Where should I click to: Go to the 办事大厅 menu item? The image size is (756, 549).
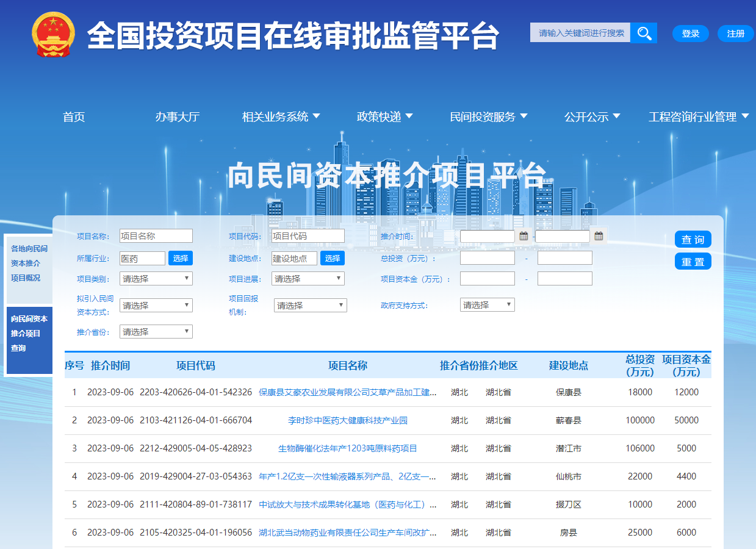tap(177, 117)
